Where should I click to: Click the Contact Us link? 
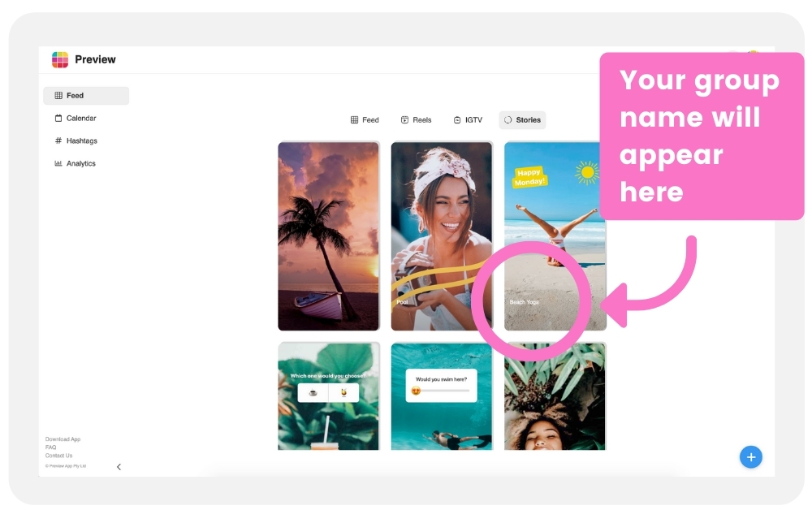pos(58,456)
